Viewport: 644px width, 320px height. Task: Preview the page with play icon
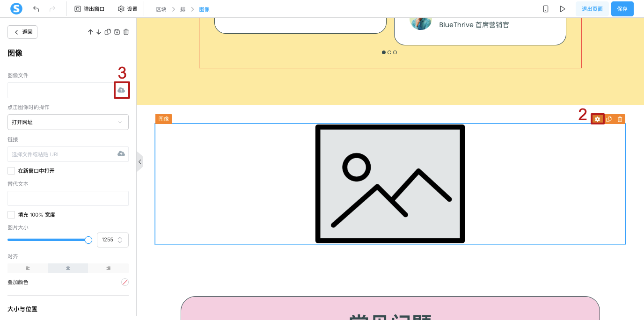coord(563,9)
